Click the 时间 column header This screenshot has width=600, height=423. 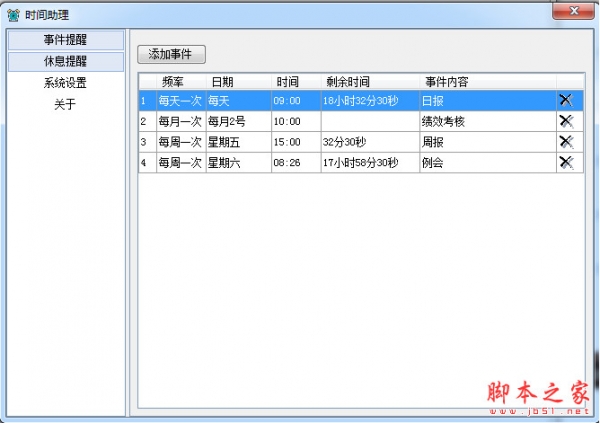tap(296, 82)
